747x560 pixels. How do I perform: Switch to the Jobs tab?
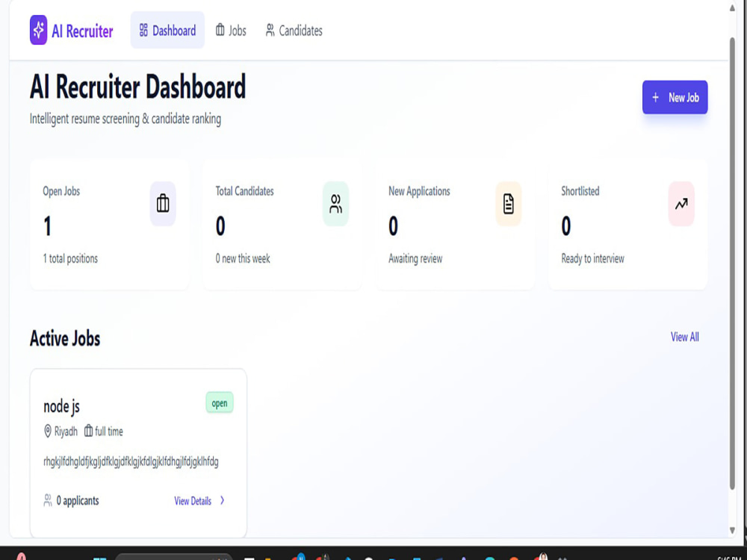(x=231, y=31)
